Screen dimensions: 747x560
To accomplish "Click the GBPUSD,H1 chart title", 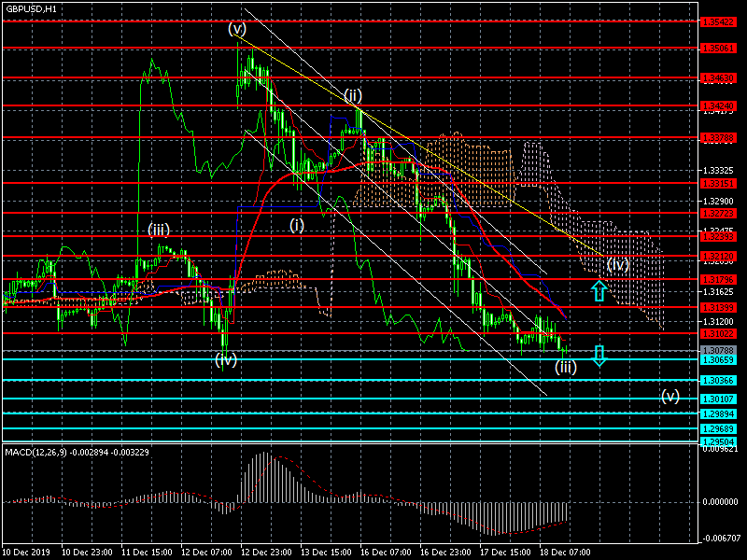I will click(30, 8).
